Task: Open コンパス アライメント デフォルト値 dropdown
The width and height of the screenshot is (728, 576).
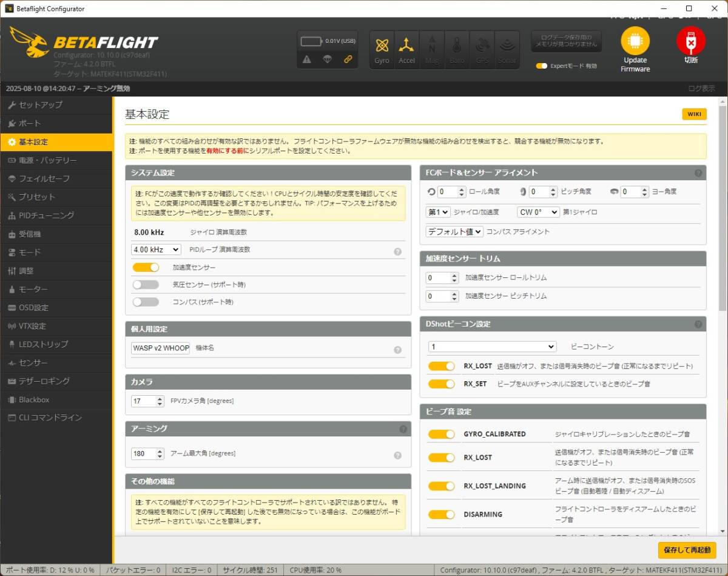Action: [x=454, y=231]
